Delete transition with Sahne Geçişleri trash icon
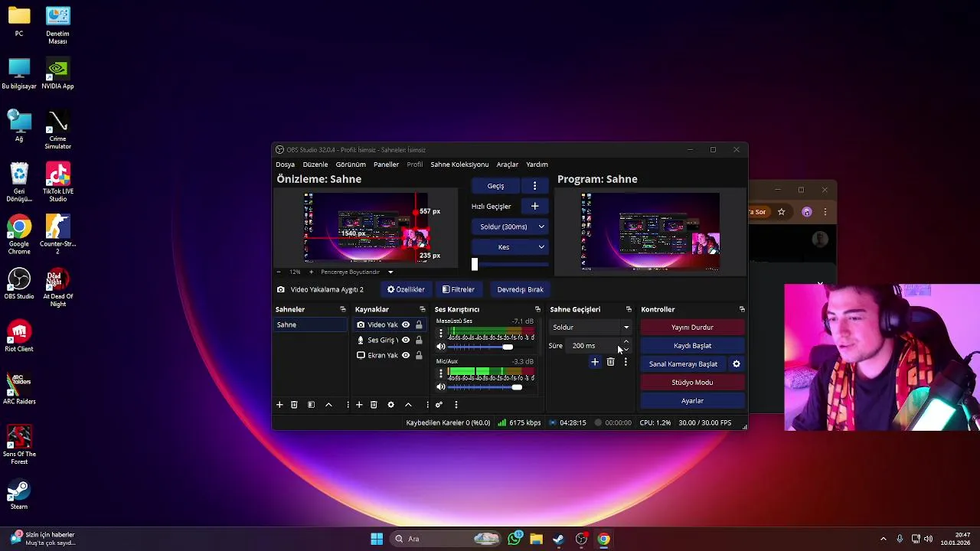The image size is (980, 551). 610,362
